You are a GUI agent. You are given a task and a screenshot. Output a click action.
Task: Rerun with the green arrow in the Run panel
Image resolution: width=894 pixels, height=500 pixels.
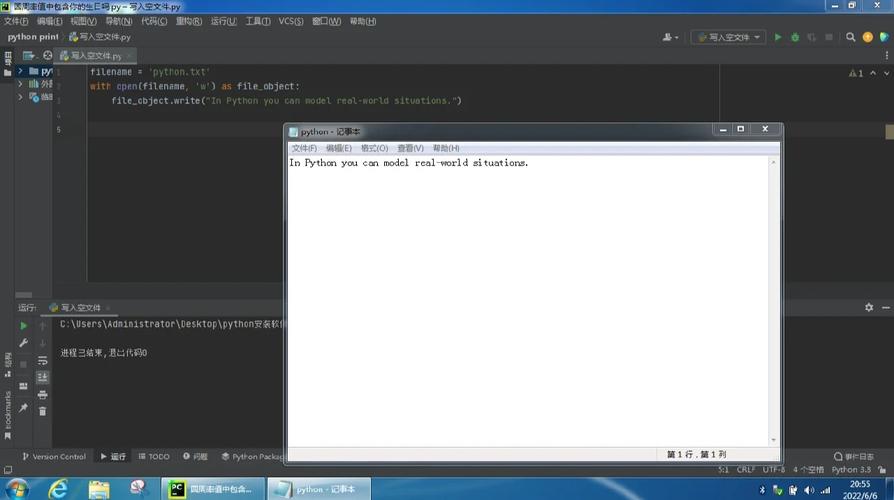tap(23, 326)
